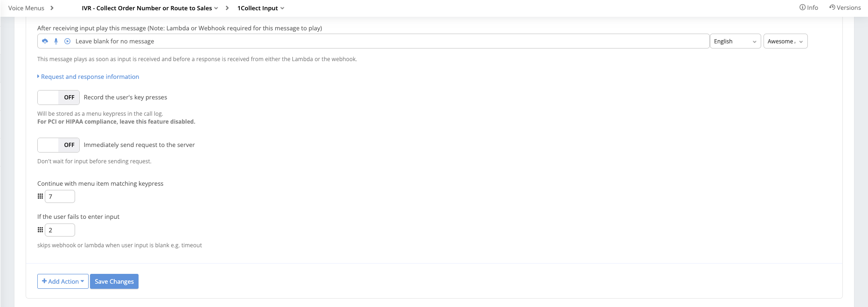This screenshot has width=868, height=307.
Task: Click the message text field
Action: (x=373, y=41)
